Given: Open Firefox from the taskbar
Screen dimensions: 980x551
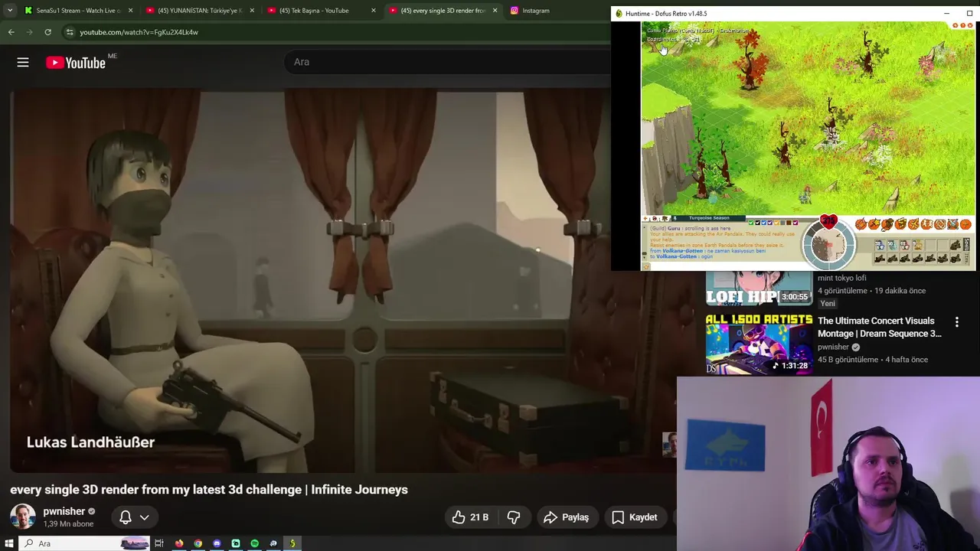Looking at the screenshot, I should 179,543.
